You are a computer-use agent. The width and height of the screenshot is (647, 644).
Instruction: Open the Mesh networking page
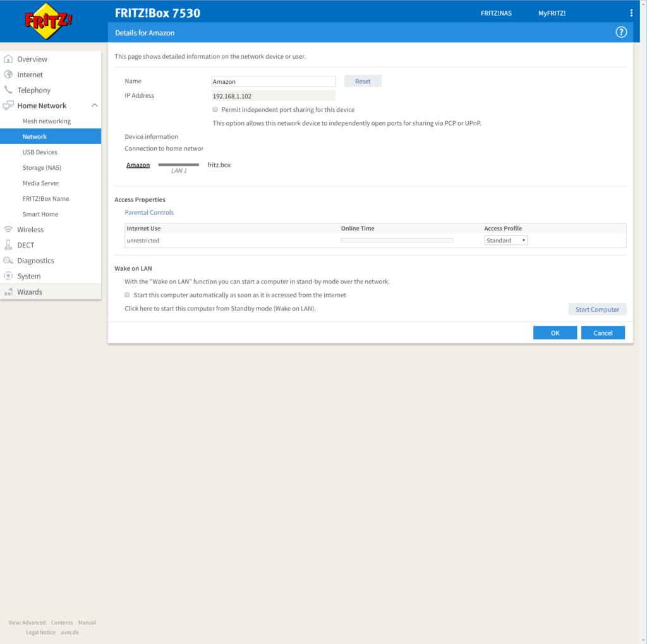pyautogui.click(x=47, y=121)
